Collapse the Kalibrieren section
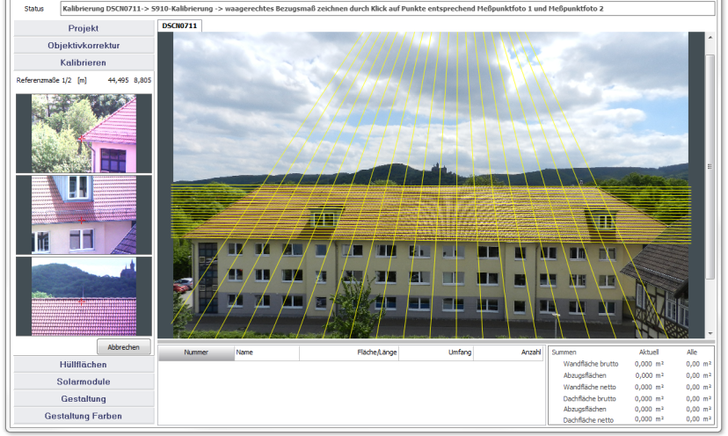 pyautogui.click(x=83, y=62)
